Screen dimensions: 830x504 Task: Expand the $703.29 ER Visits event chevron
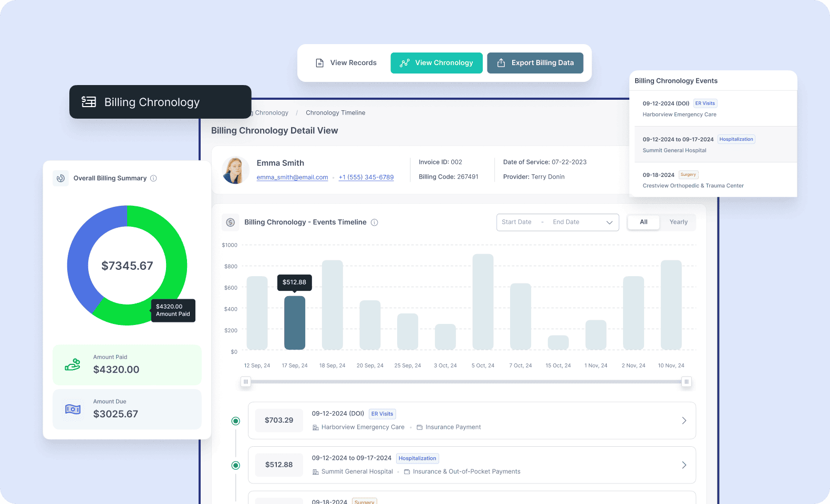coord(684,421)
